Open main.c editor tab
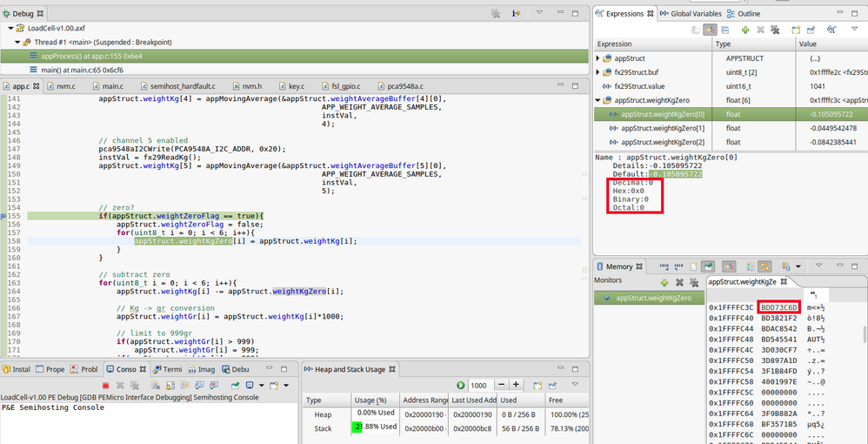This screenshot has width=868, height=444. 107,86
